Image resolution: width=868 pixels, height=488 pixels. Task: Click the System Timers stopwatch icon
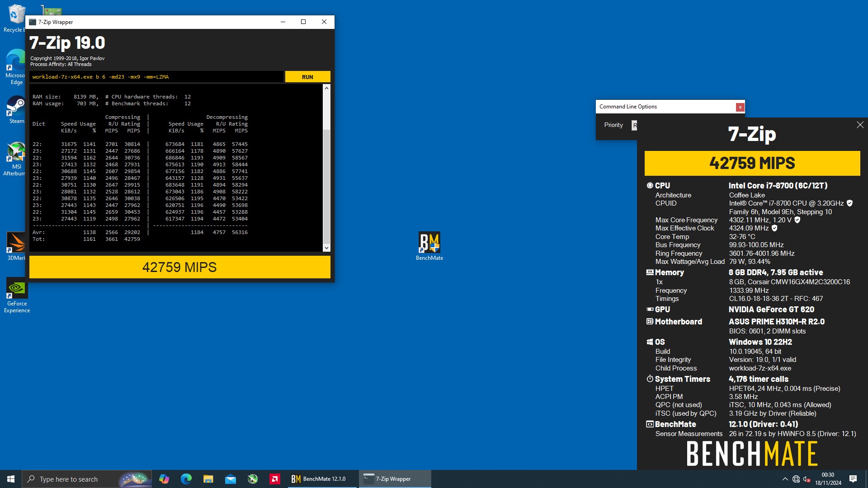tap(650, 379)
